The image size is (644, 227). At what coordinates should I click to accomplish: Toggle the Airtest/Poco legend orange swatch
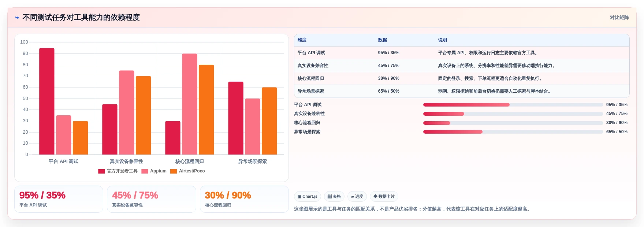point(174,171)
